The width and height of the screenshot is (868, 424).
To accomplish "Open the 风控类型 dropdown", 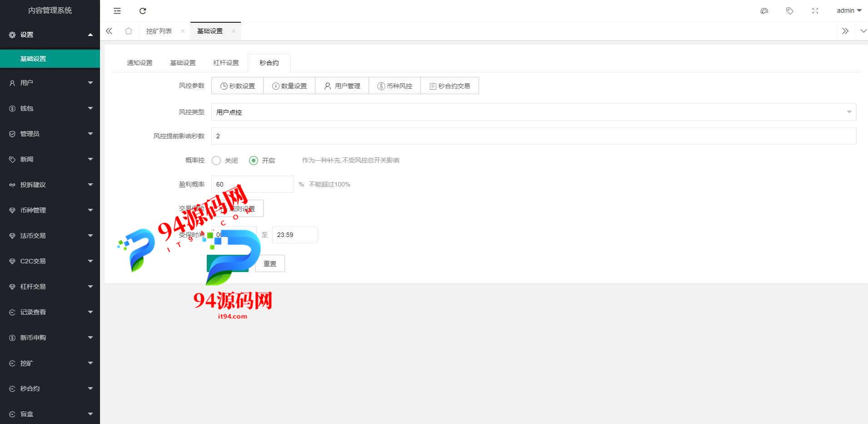I will coord(534,112).
